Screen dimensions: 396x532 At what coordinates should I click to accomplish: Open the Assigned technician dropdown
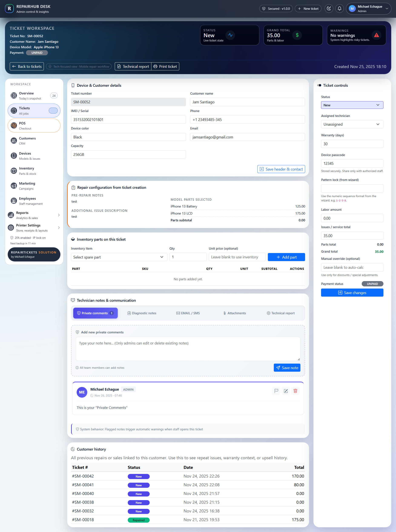pos(352,124)
